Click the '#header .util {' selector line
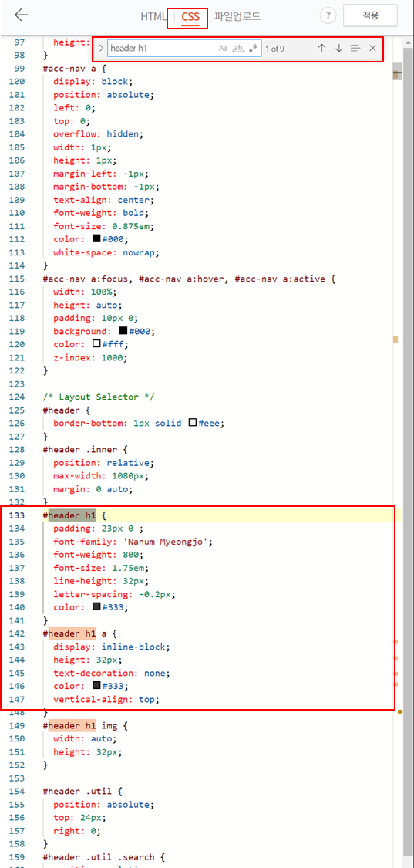414x868 pixels. (82, 791)
